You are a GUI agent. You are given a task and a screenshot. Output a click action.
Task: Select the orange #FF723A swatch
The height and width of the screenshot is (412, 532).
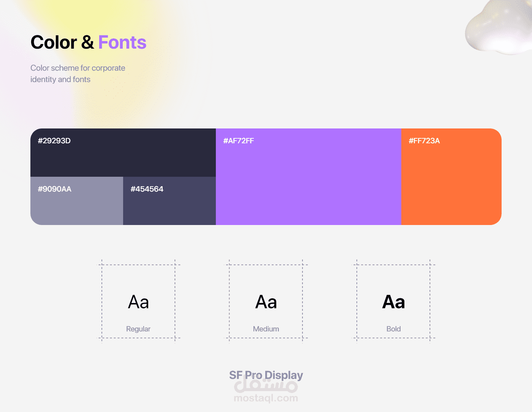coord(451,177)
